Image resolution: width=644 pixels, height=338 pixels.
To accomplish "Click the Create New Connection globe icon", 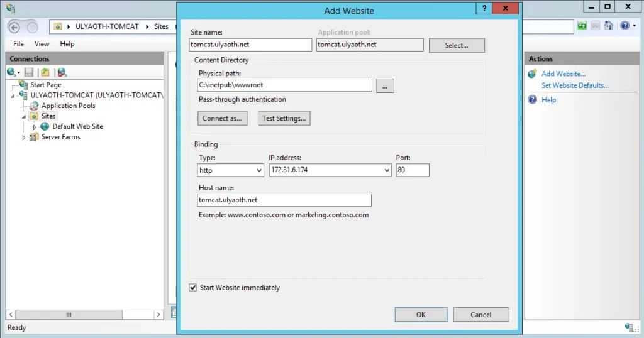I will (x=12, y=72).
